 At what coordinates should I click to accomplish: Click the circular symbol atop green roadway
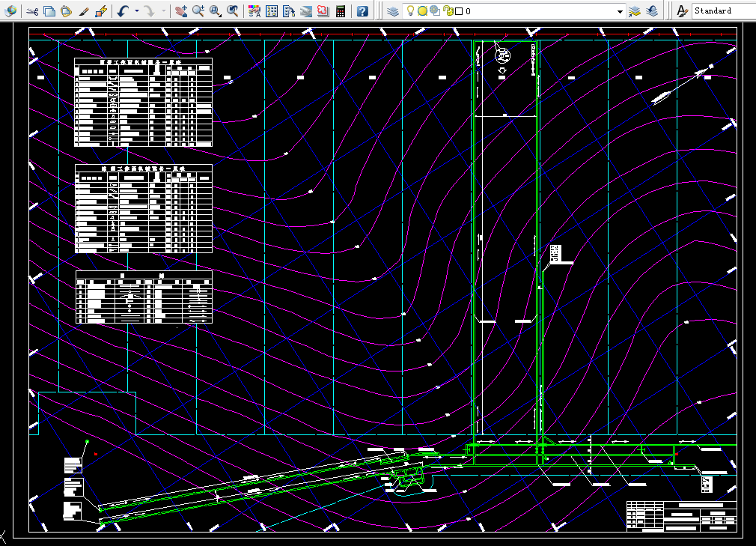click(502, 55)
